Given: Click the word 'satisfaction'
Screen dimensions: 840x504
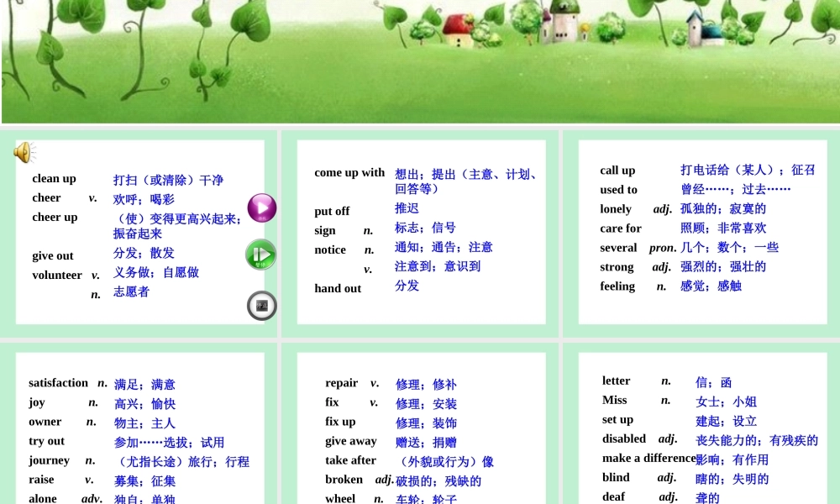Looking at the screenshot, I should 59,383.
